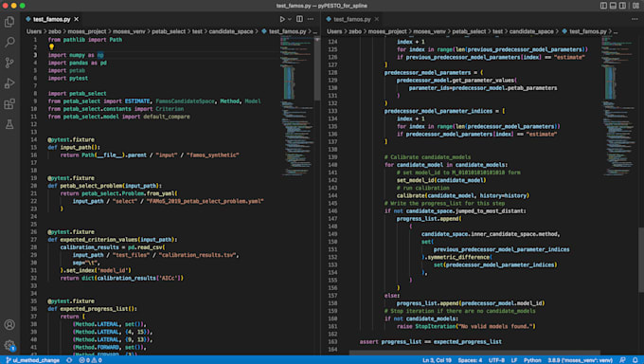Viewport: 644px width, 364px height.
Task: Open the Search view in activity bar
Action: pyautogui.click(x=9, y=42)
